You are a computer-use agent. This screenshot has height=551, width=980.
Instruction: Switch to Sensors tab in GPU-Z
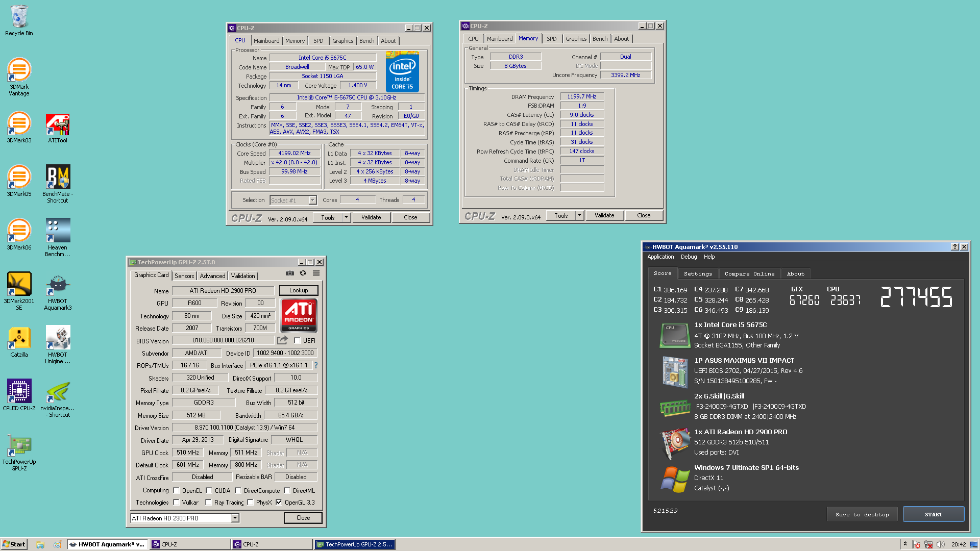pos(184,276)
